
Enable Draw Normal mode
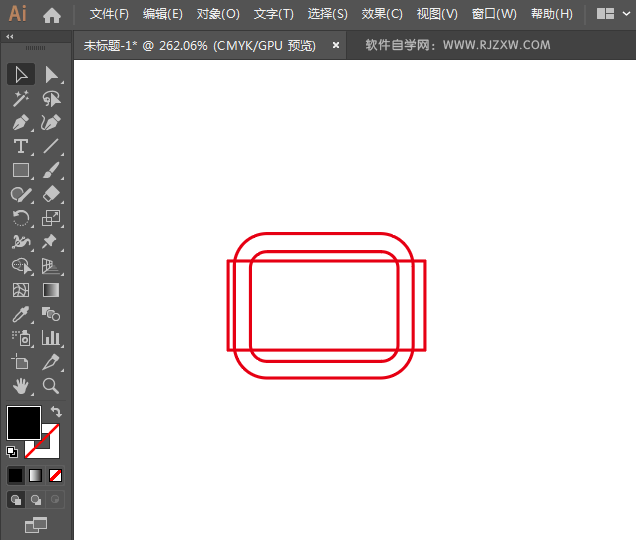[16, 500]
